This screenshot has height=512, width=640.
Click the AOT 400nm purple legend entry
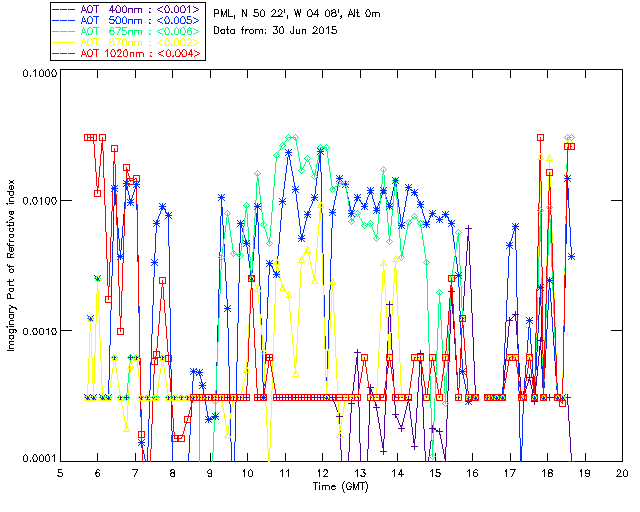click(127, 9)
